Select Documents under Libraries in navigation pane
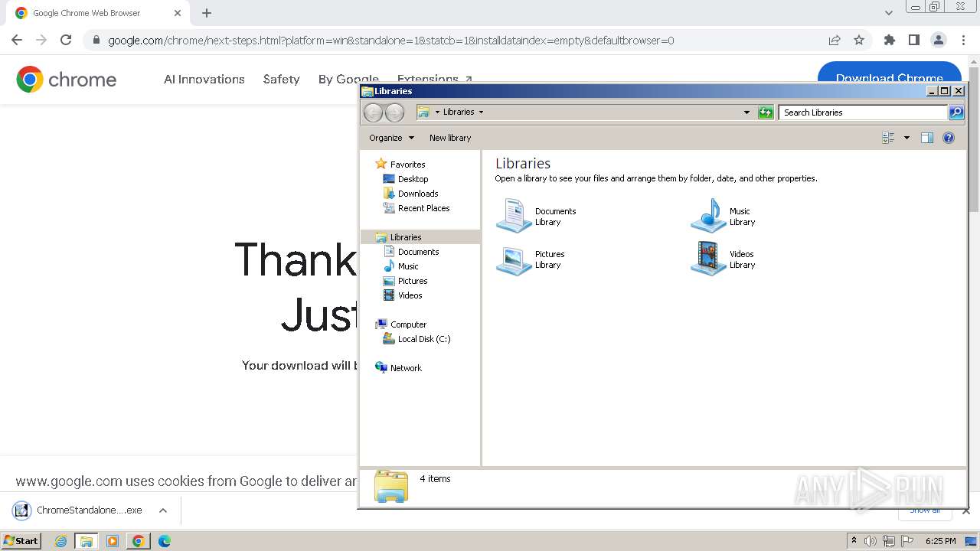Screen dimensions: 980x551 [x=418, y=252]
